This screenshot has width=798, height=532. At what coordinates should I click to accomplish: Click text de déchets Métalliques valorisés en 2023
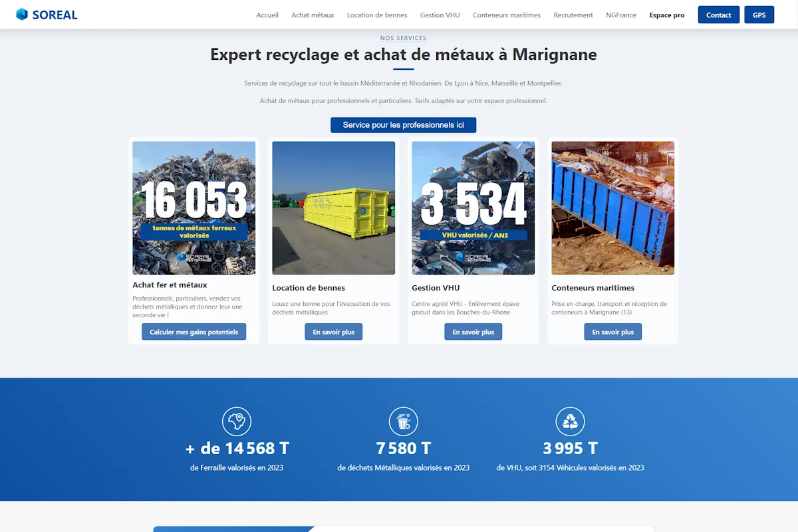(404, 467)
